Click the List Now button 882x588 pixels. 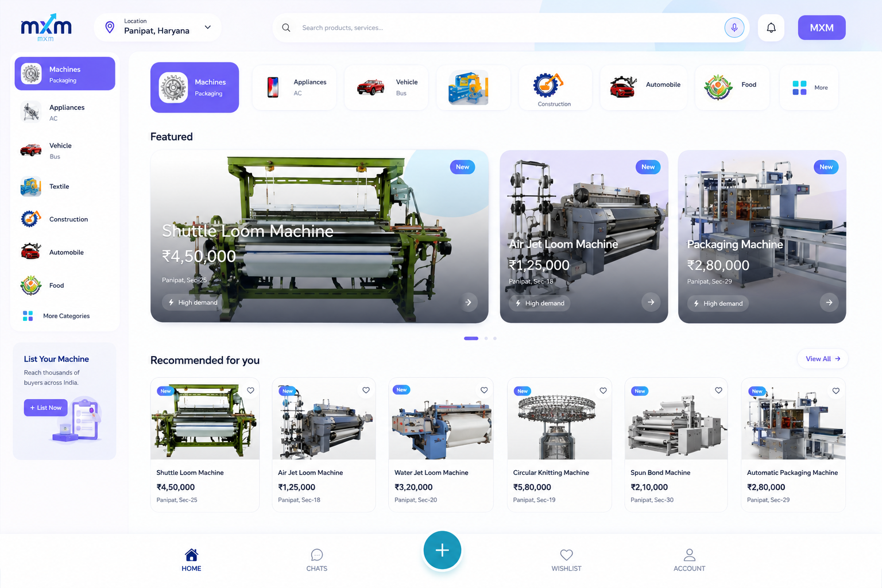click(45, 408)
